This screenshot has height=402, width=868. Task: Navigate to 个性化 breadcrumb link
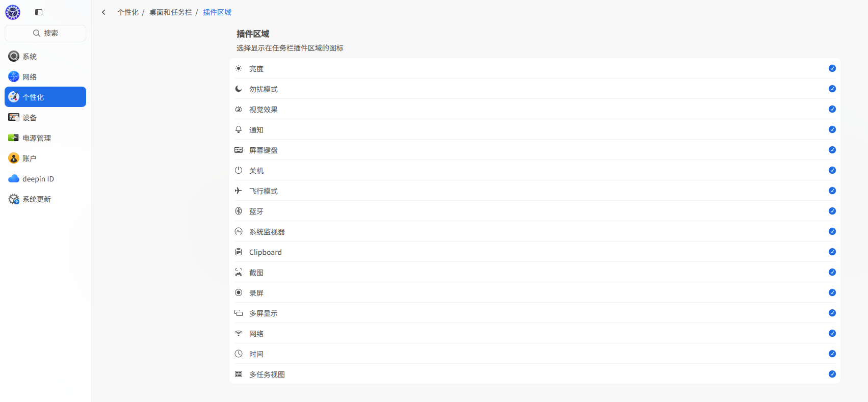pos(128,12)
